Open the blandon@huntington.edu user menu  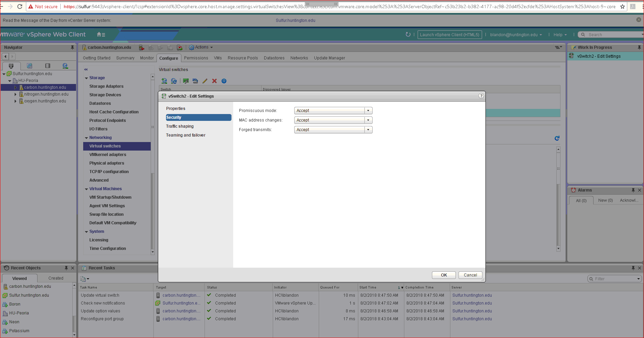pos(516,35)
